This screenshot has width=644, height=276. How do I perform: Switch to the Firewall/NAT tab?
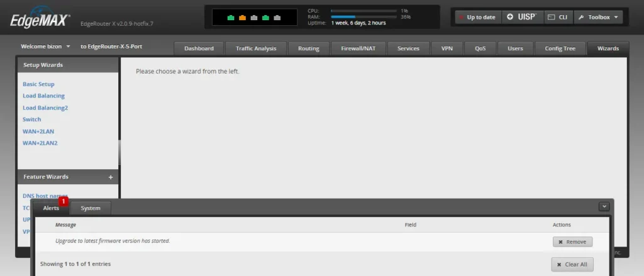point(358,48)
